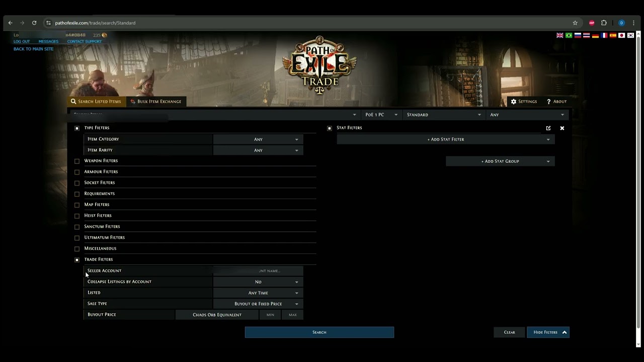Clear all search filters
The height and width of the screenshot is (362, 644).
click(x=510, y=332)
